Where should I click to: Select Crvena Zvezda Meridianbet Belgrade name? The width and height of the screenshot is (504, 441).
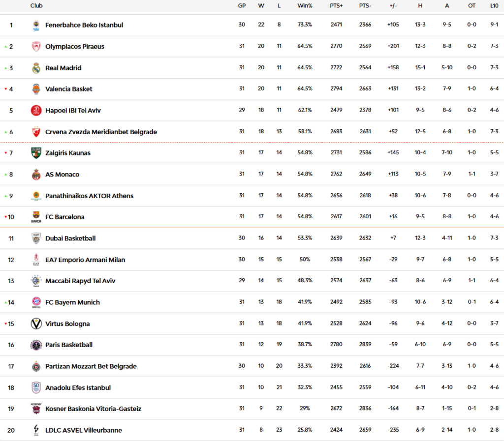pos(101,132)
